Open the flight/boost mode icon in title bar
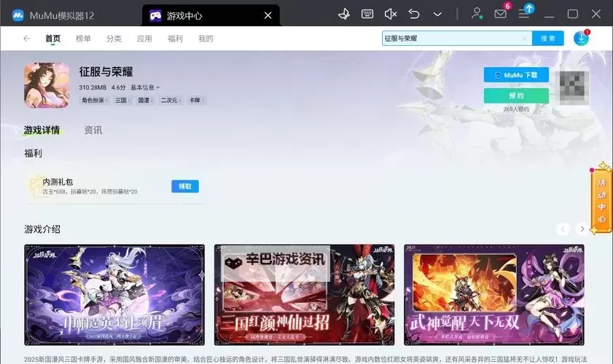613x364 pixels. [x=344, y=15]
